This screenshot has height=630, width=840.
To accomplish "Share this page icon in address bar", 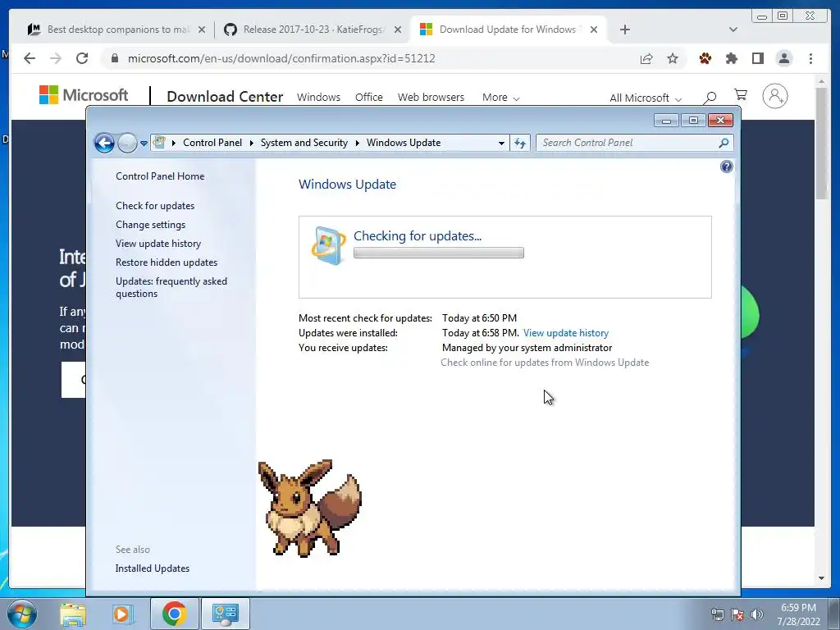I will tap(646, 58).
